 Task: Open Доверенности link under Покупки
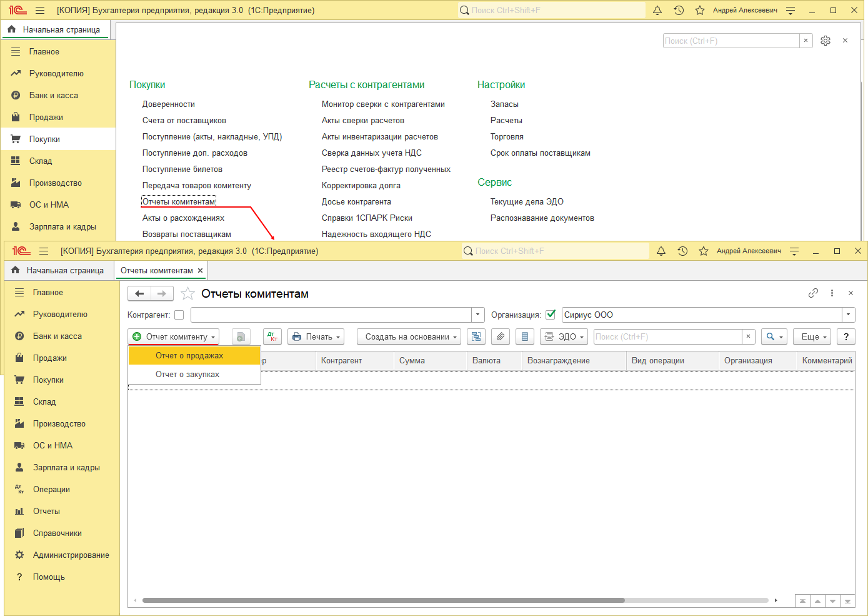coord(169,104)
